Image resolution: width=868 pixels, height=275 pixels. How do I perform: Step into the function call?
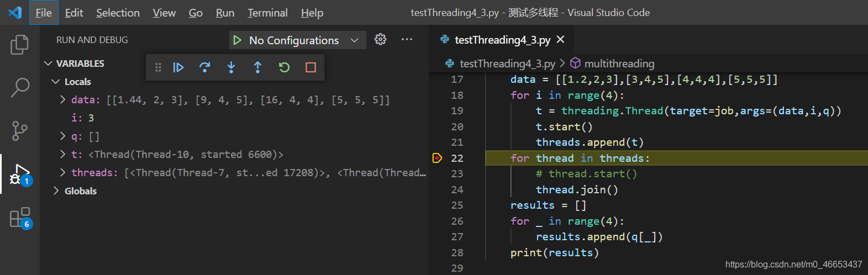coord(231,67)
